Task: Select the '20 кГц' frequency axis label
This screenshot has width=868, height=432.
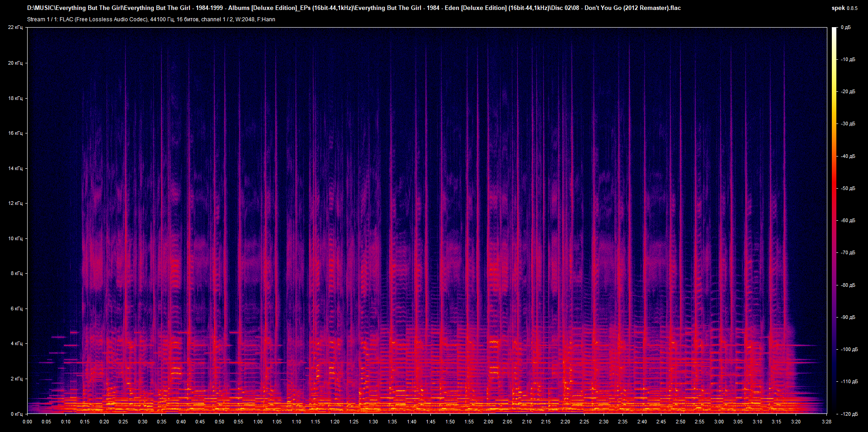Action: coord(15,63)
